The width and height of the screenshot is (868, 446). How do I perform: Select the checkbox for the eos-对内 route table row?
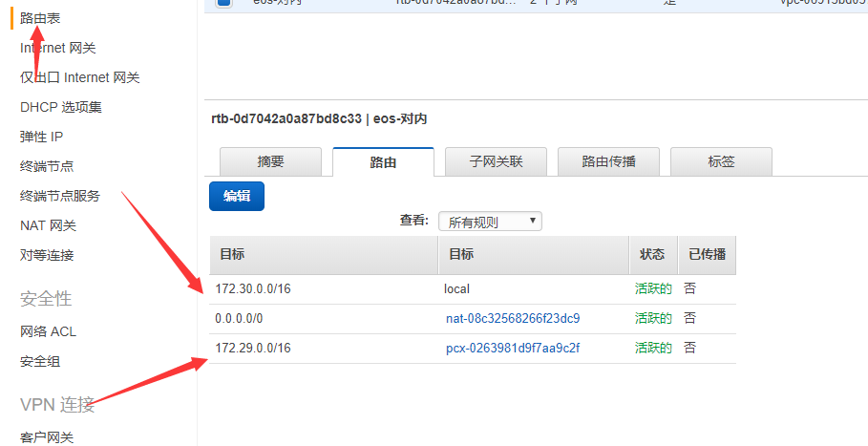click(223, 3)
